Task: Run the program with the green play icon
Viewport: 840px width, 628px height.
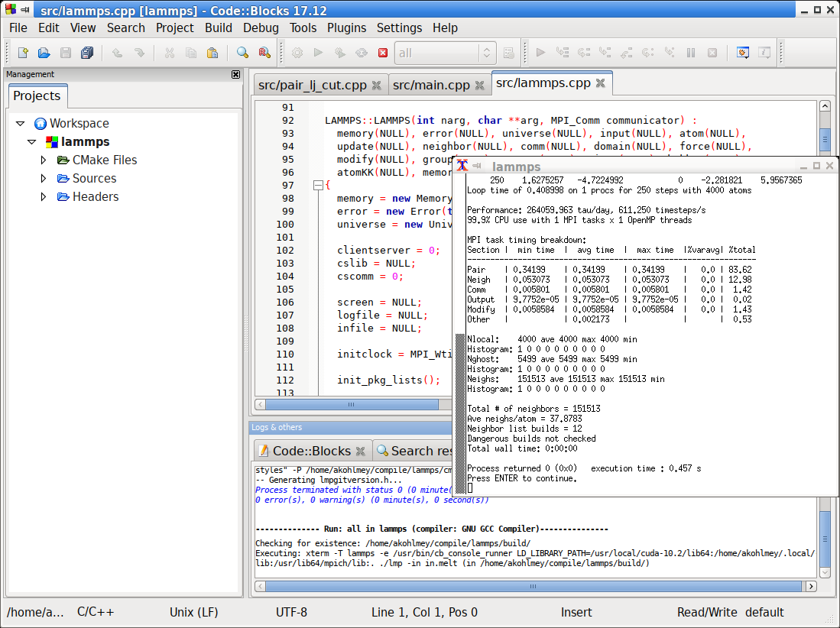Action: (318, 52)
